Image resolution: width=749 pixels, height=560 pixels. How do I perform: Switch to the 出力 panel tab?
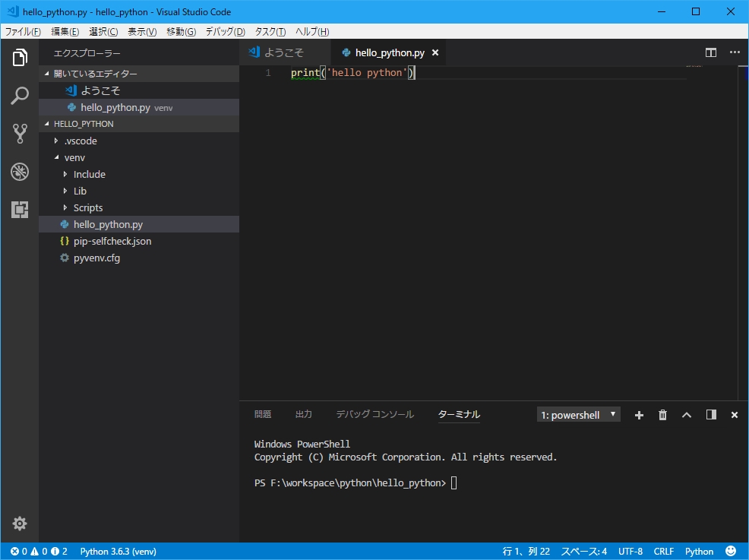(303, 414)
